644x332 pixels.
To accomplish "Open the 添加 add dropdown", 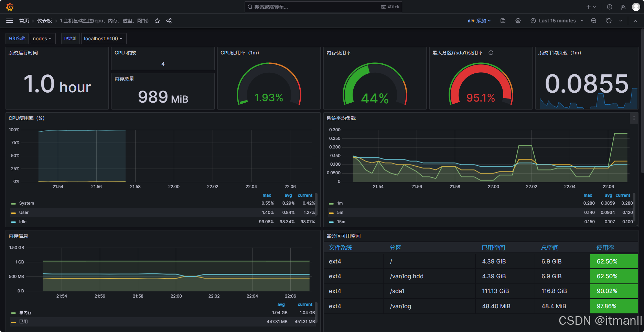I will pyautogui.click(x=479, y=21).
